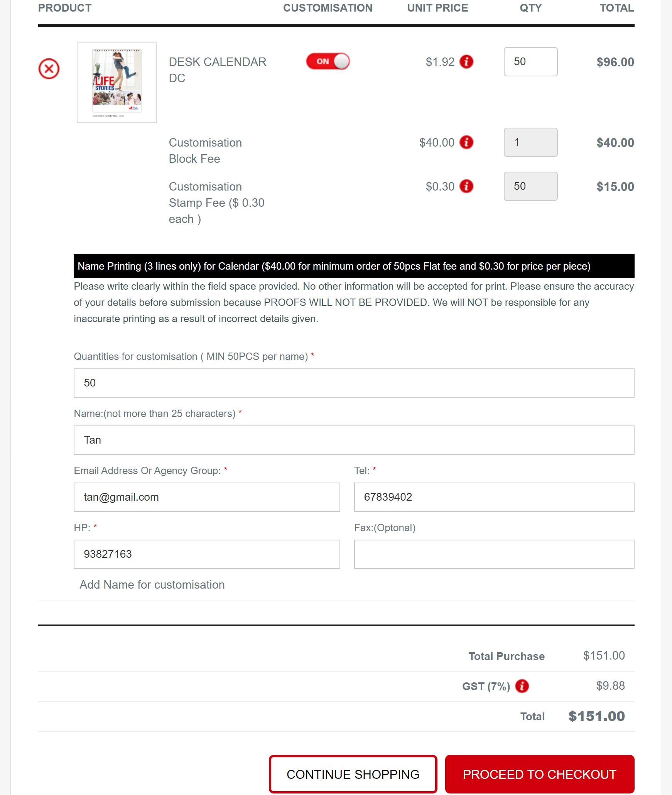The width and height of the screenshot is (672, 795).
Task: Click info icon beside $1.92 unit price
Action: coord(466,62)
